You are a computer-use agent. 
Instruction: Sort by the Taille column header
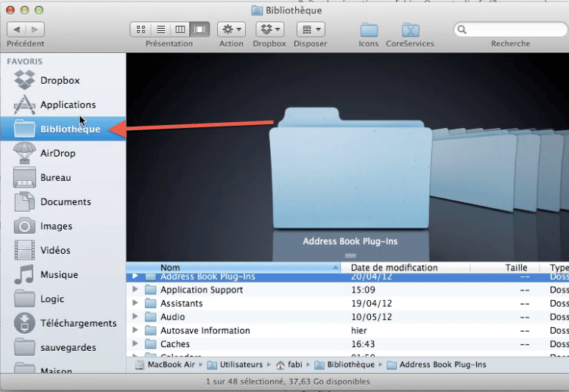tap(505, 268)
